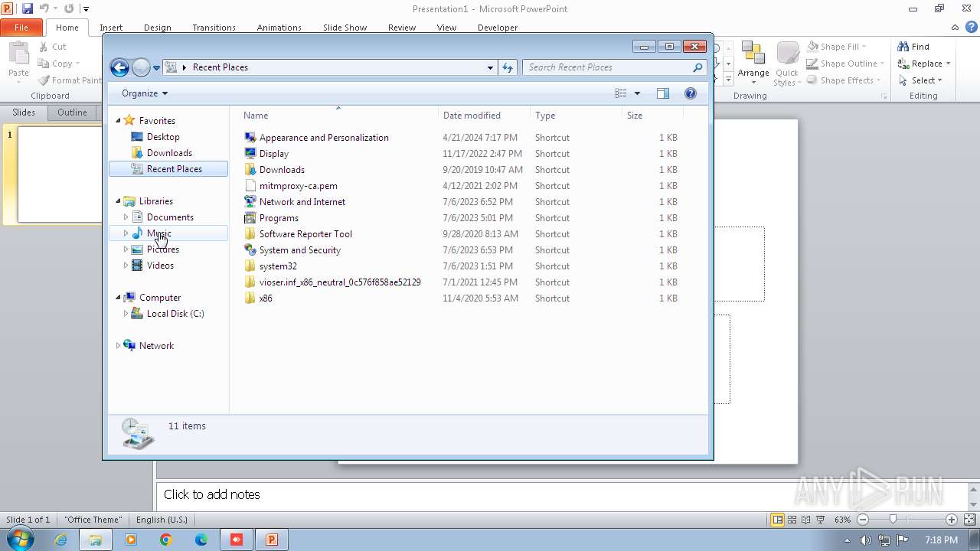Image resolution: width=980 pixels, height=551 pixels.
Task: Refresh the Recent Places folder
Action: coord(508,67)
